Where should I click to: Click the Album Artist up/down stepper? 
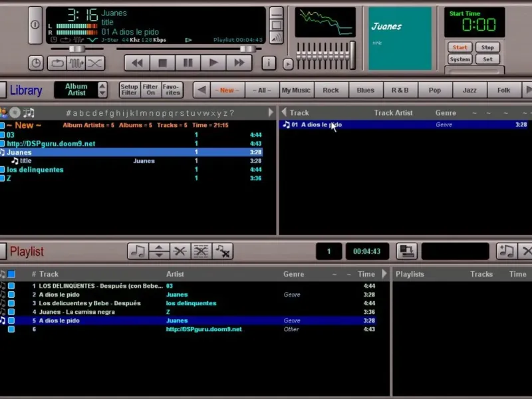click(102, 90)
